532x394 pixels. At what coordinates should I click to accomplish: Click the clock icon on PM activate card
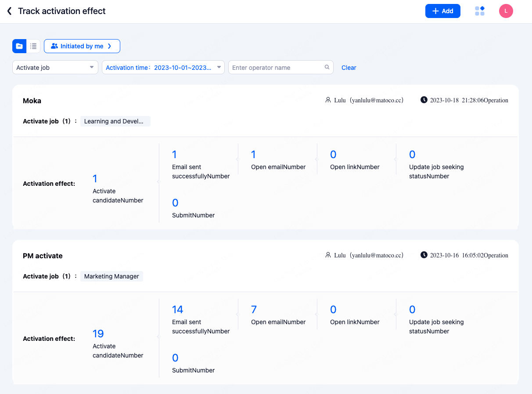pos(424,255)
